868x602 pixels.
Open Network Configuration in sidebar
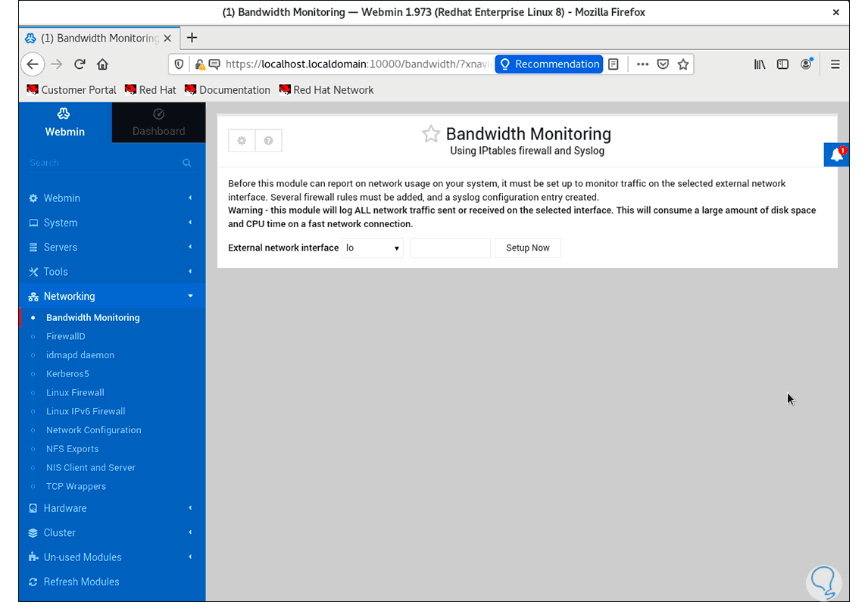point(94,430)
